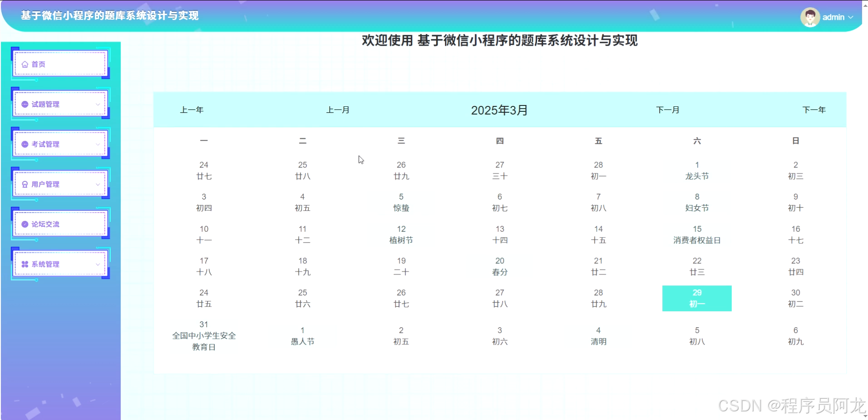868x420 pixels.
Task: Go to next year with 下一年
Action: tap(814, 110)
